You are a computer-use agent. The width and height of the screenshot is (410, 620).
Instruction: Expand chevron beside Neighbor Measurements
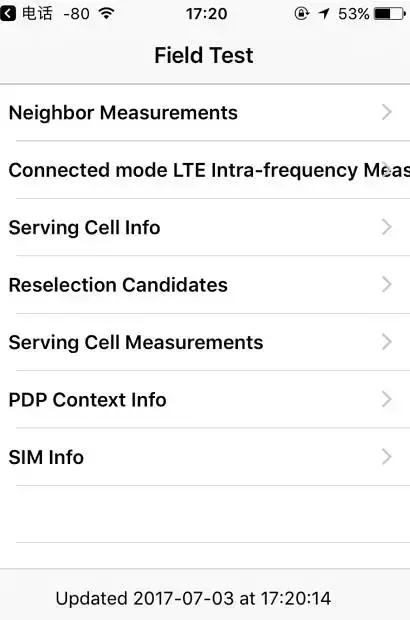click(x=387, y=112)
